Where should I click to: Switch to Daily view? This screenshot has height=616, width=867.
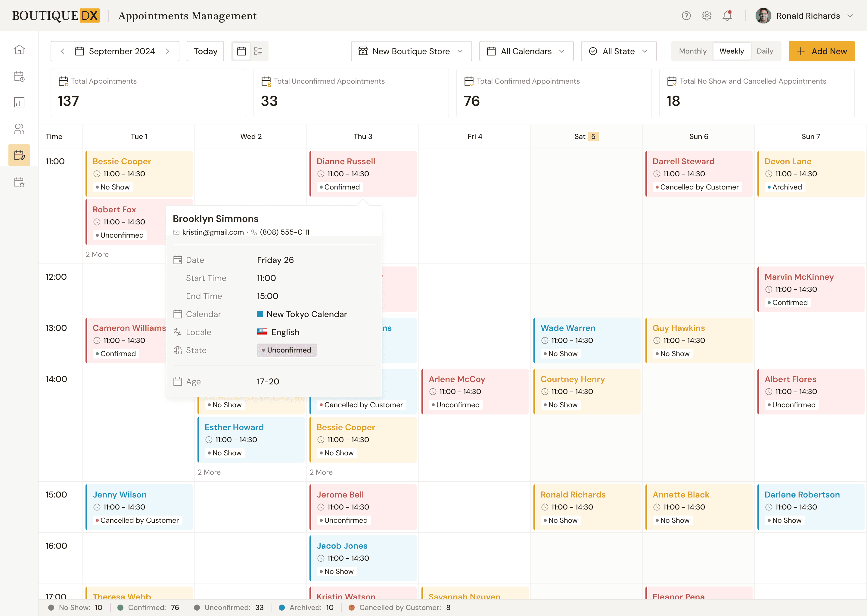766,51
